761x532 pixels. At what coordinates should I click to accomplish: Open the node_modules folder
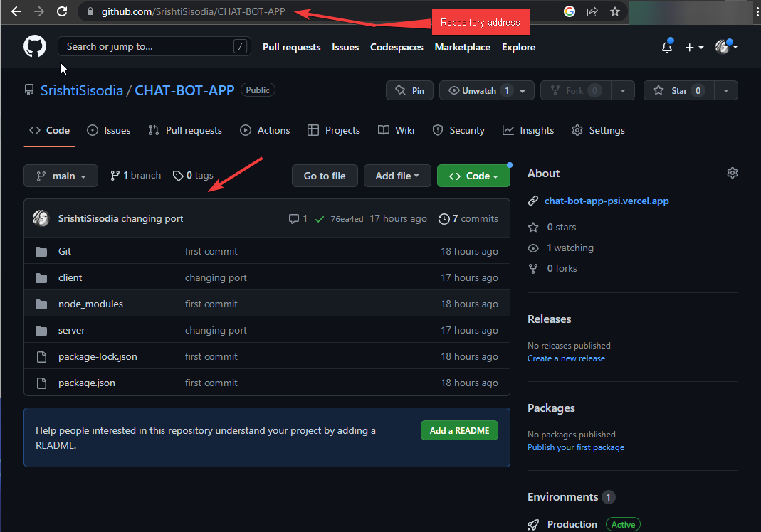[90, 304]
